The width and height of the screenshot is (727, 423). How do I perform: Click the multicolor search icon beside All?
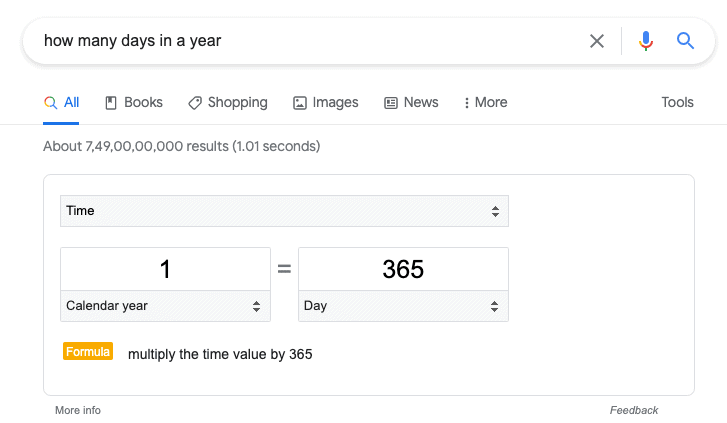[x=51, y=103]
